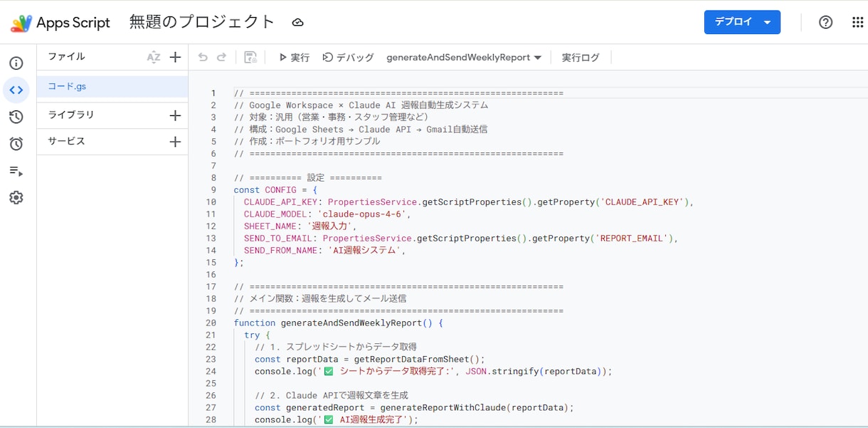This screenshot has width=868, height=428.
Task: Click the console.log 'AI週報生成完了' line
Action: click(337, 420)
